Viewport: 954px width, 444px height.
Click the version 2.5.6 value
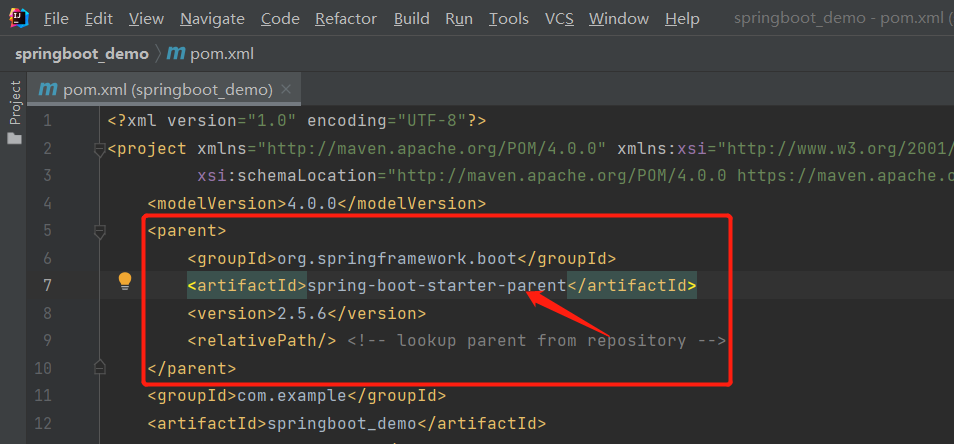[302, 314]
